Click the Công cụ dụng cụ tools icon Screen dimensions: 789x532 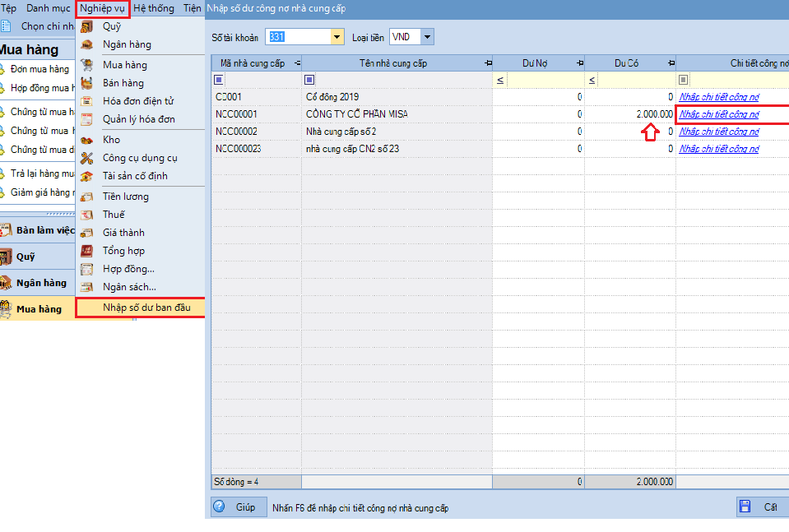[x=86, y=158]
